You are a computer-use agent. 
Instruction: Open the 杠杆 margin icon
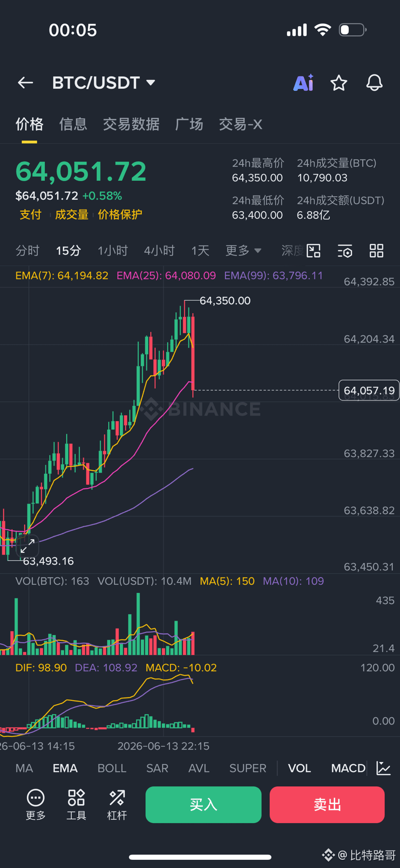(117, 805)
